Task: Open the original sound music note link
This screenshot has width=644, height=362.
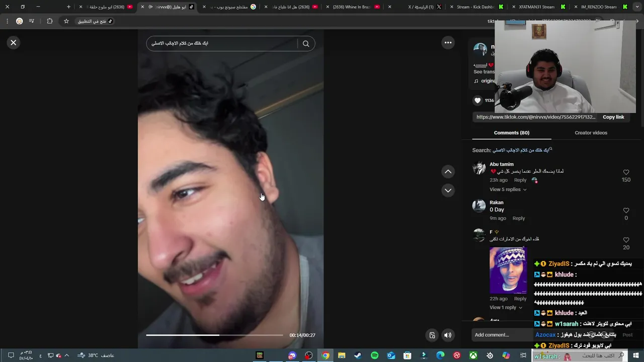Action: [484, 81]
